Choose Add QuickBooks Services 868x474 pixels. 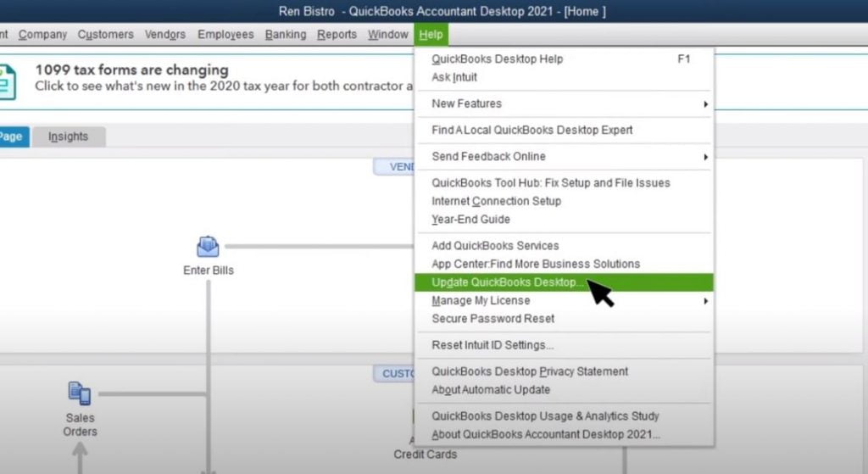pyautogui.click(x=564, y=245)
